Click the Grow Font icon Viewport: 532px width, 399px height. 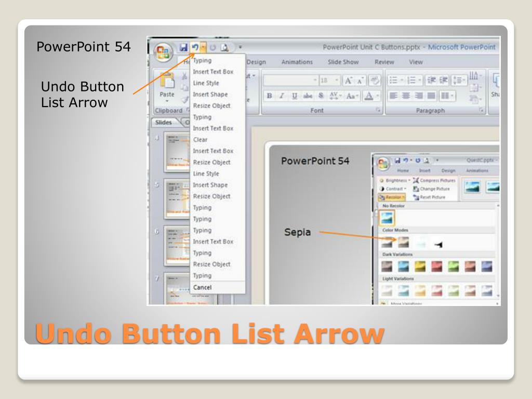(348, 81)
